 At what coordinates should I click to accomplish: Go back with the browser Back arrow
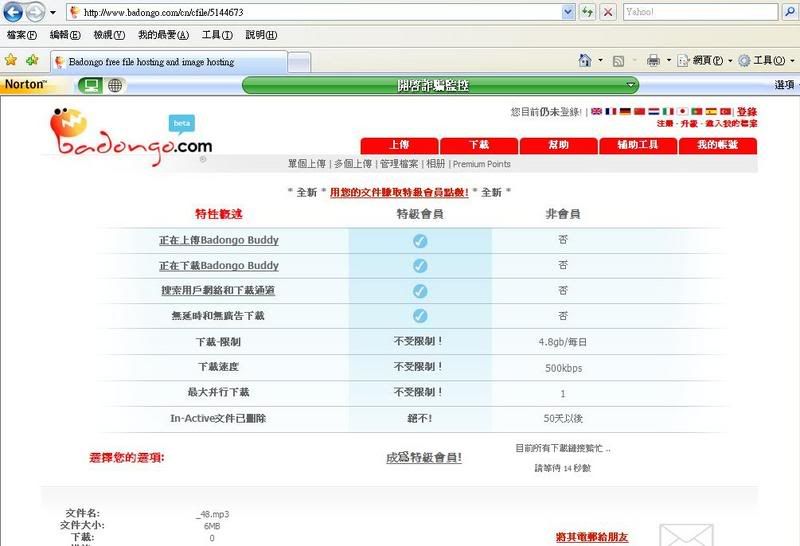(x=13, y=12)
